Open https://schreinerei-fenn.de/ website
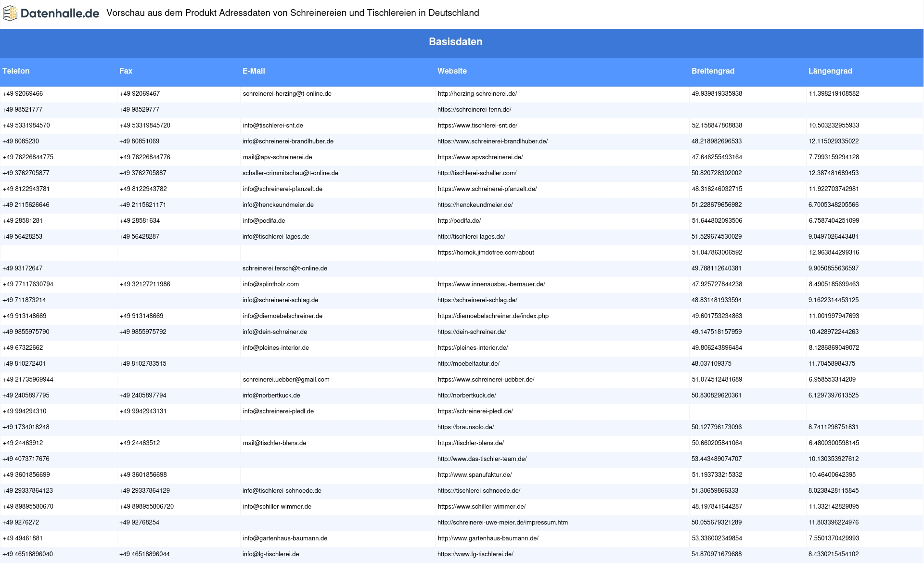 [x=475, y=110]
